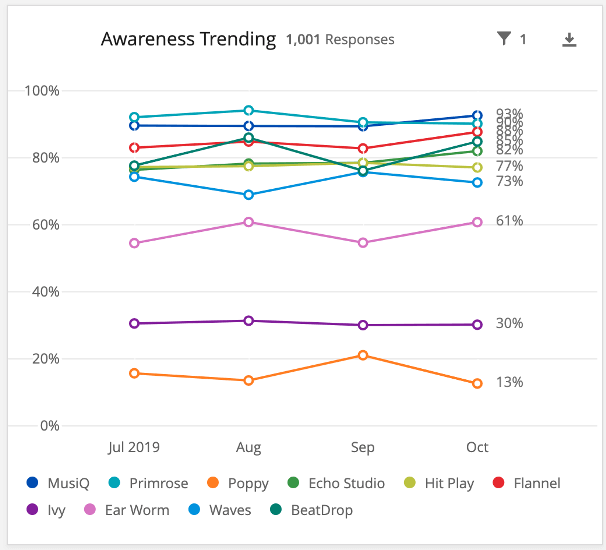606x550 pixels.
Task: Click the filter funnel icon
Action: [x=504, y=39]
